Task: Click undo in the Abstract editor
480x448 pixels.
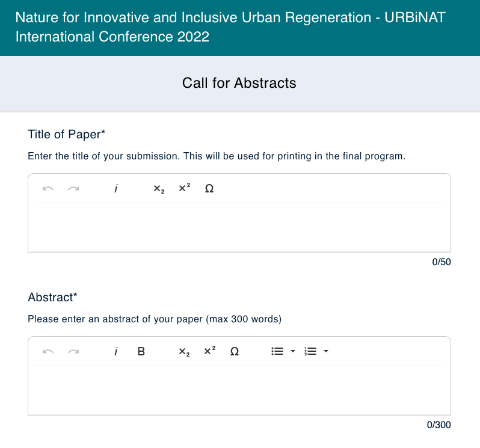Action: pos(48,351)
